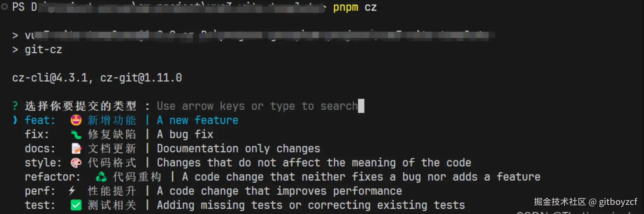Click the 'Use arrow keys or type to search' field

coord(257,106)
